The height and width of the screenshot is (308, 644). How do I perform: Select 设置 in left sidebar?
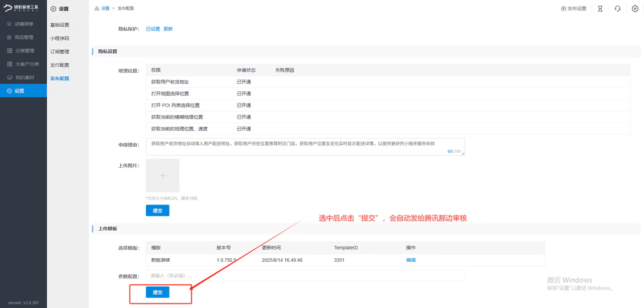[23, 91]
